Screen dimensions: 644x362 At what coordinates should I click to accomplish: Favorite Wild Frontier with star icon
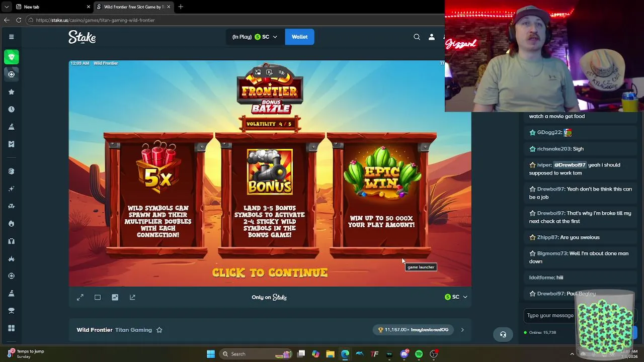[159, 330]
